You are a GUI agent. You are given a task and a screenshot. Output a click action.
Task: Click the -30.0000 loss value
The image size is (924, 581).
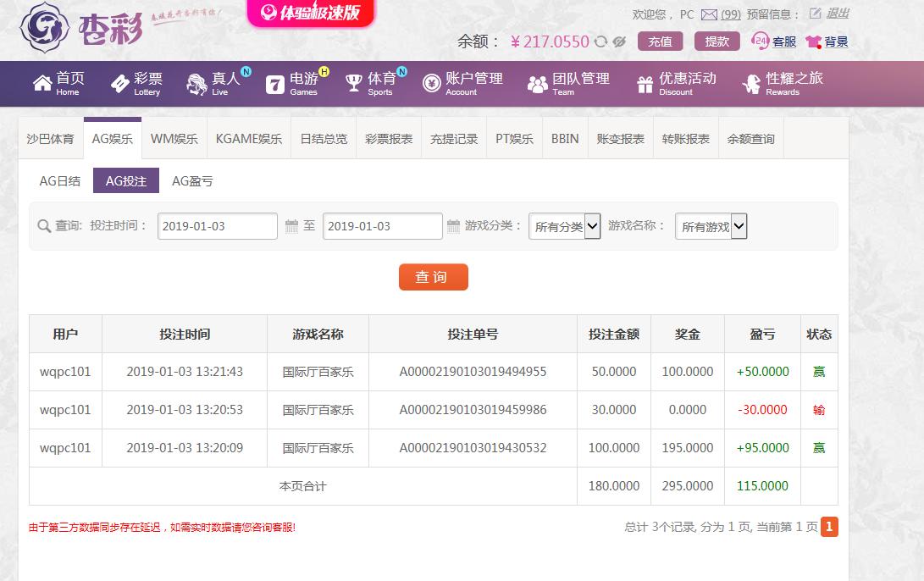[x=762, y=410]
